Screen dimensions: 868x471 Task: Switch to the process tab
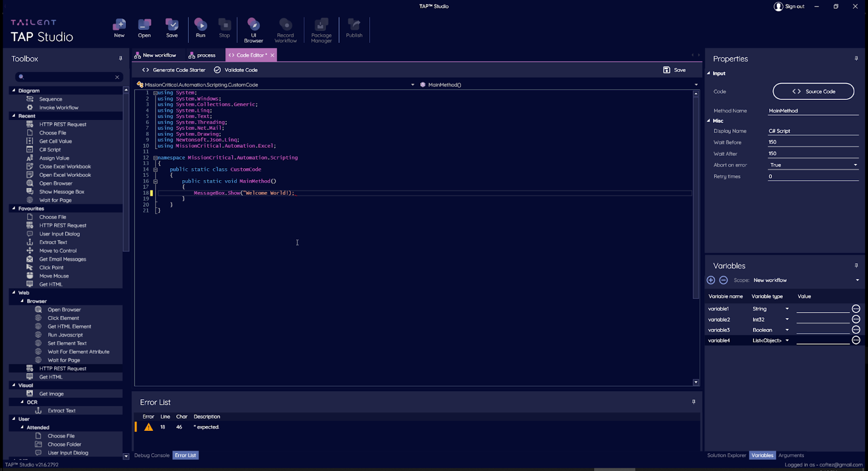(x=202, y=55)
